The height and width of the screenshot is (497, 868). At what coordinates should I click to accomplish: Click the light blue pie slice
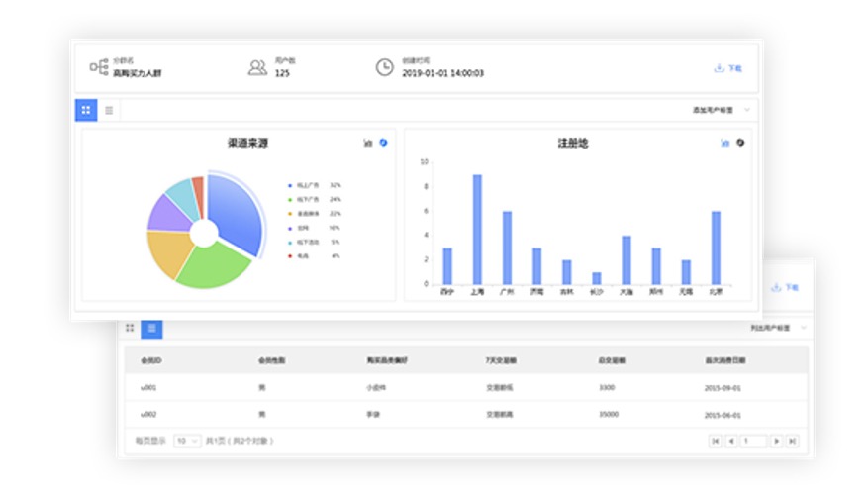pos(183,198)
